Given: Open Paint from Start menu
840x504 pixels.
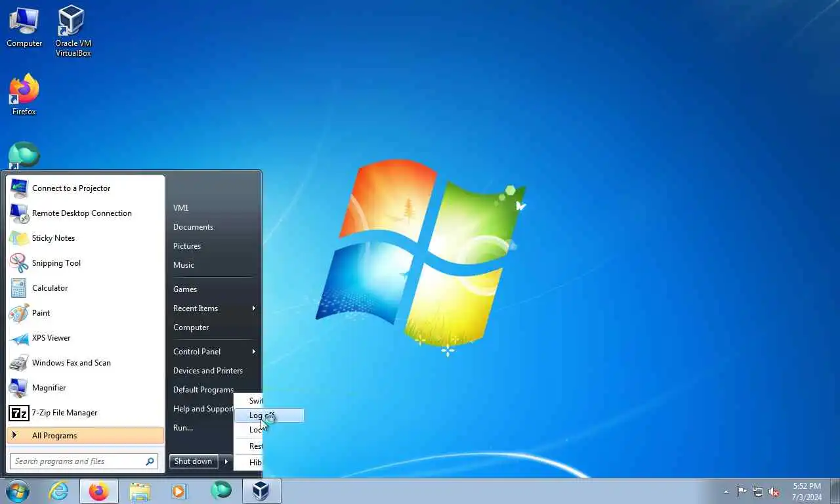Looking at the screenshot, I should [85, 313].
